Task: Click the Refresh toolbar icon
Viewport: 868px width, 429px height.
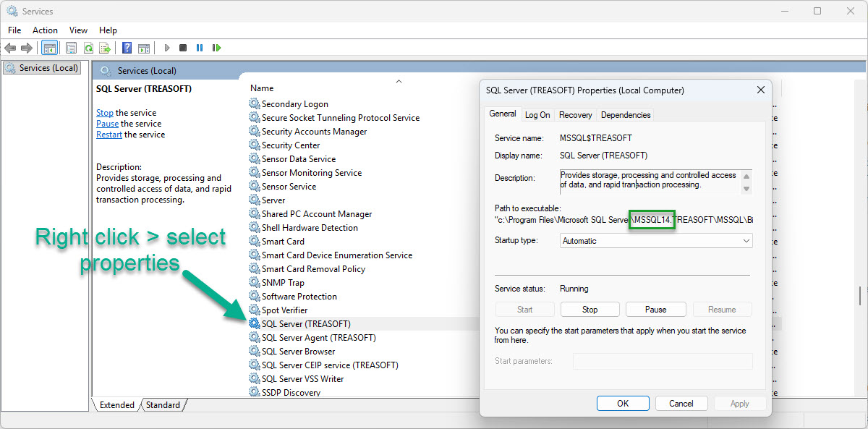Action: tap(88, 48)
